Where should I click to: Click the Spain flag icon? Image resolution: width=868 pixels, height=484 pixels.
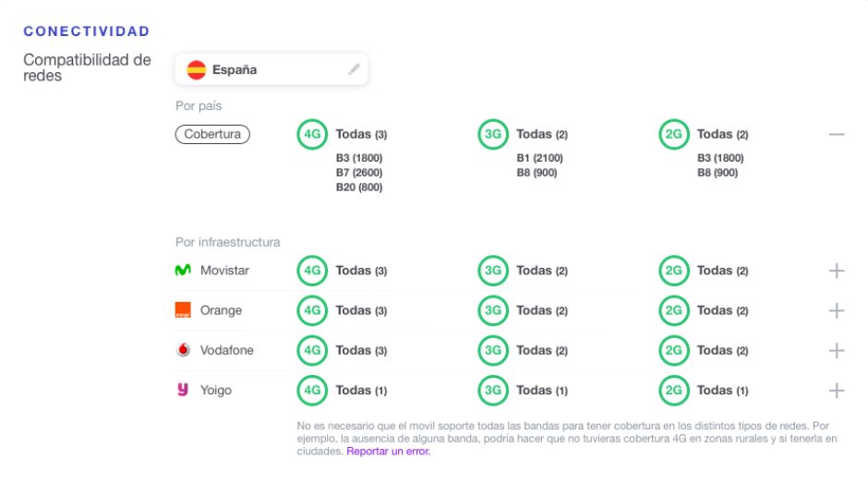coord(196,70)
